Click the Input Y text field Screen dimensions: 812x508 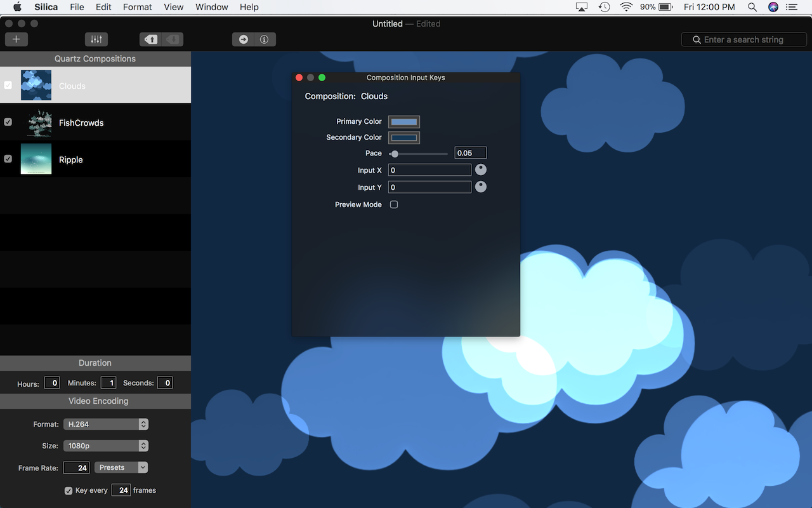tap(429, 187)
